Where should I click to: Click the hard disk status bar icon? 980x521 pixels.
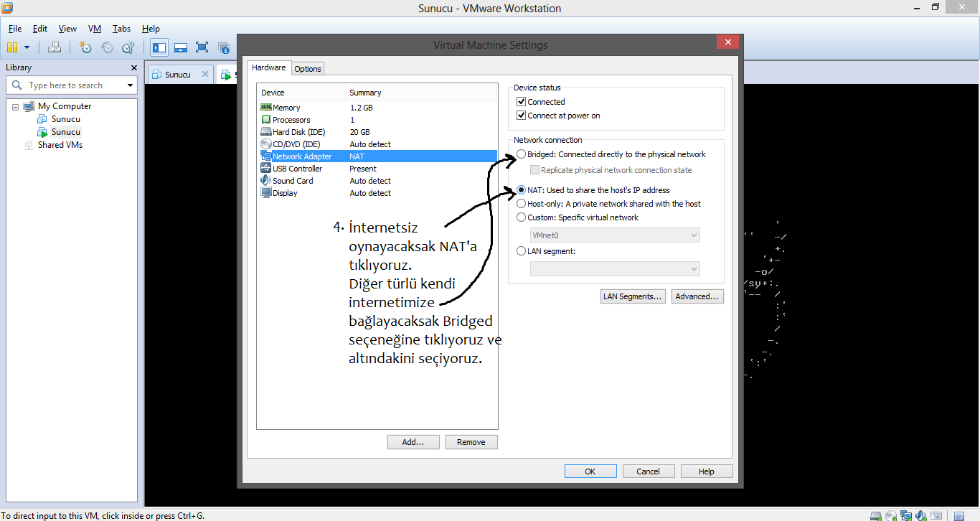[x=876, y=515]
